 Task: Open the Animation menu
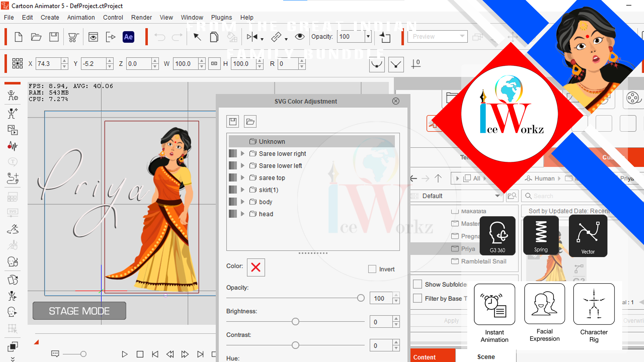coord(81,17)
